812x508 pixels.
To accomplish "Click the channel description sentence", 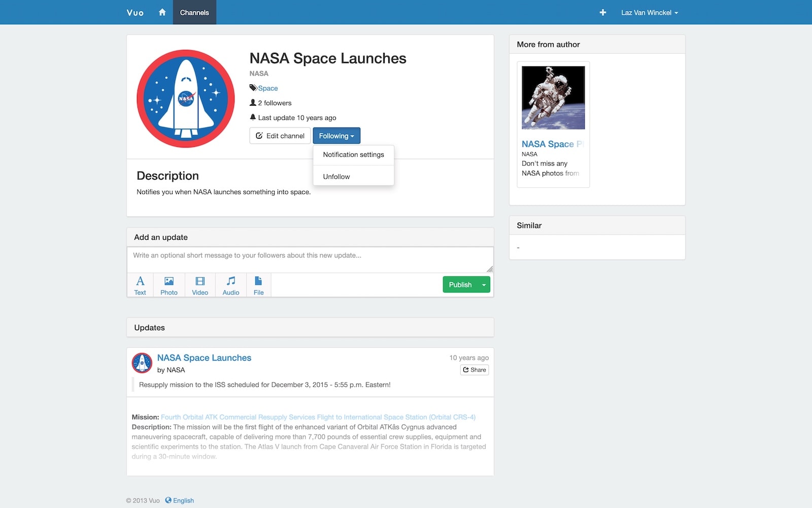I will click(x=223, y=192).
